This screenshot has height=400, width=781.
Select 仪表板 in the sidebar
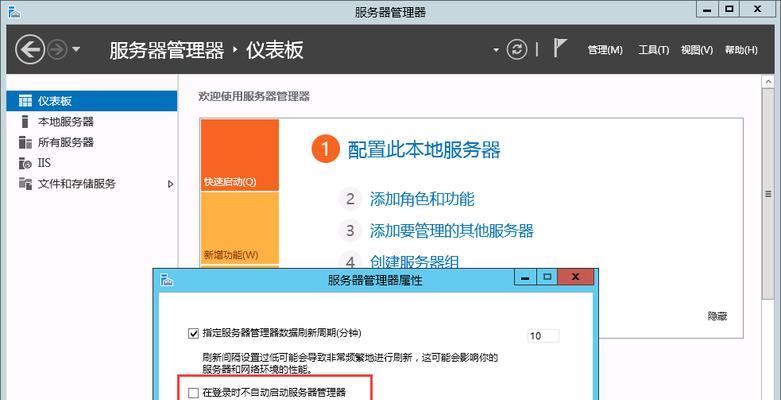tap(92, 101)
